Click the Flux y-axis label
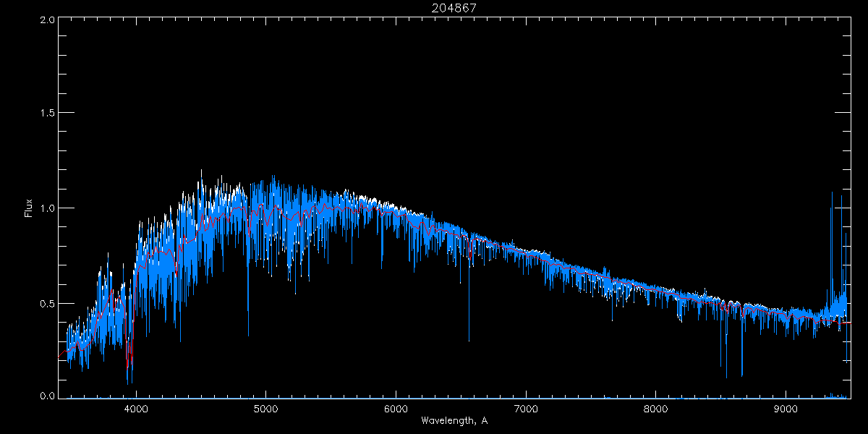Viewport: 868px width, 434px height. point(29,208)
